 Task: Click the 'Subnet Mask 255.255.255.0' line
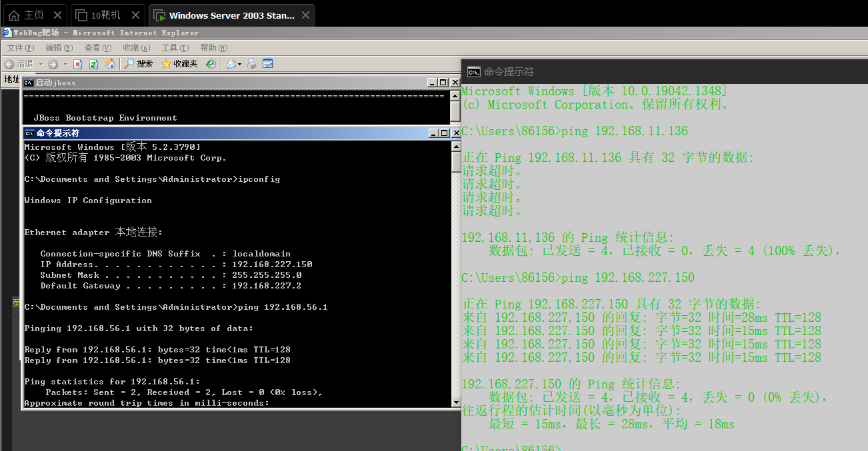coord(171,275)
